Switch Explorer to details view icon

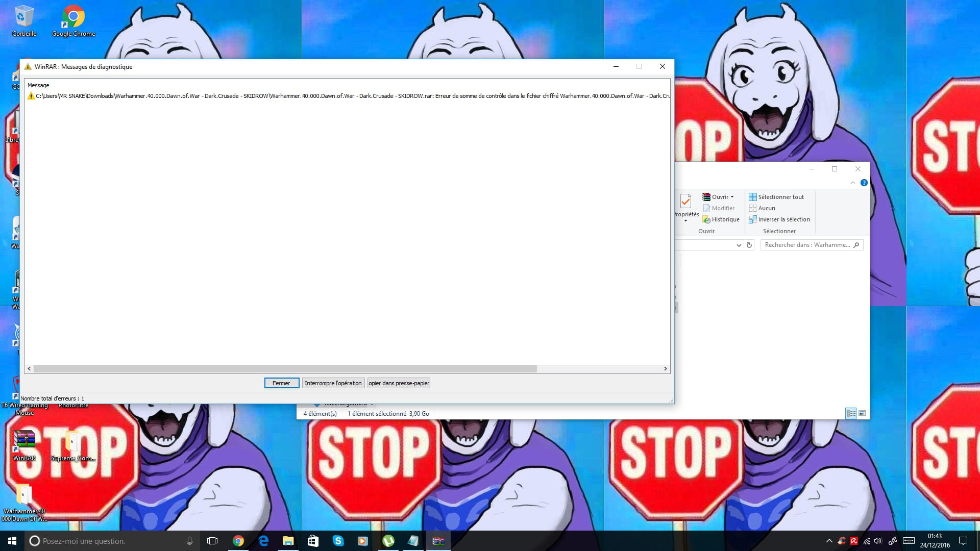pos(851,413)
